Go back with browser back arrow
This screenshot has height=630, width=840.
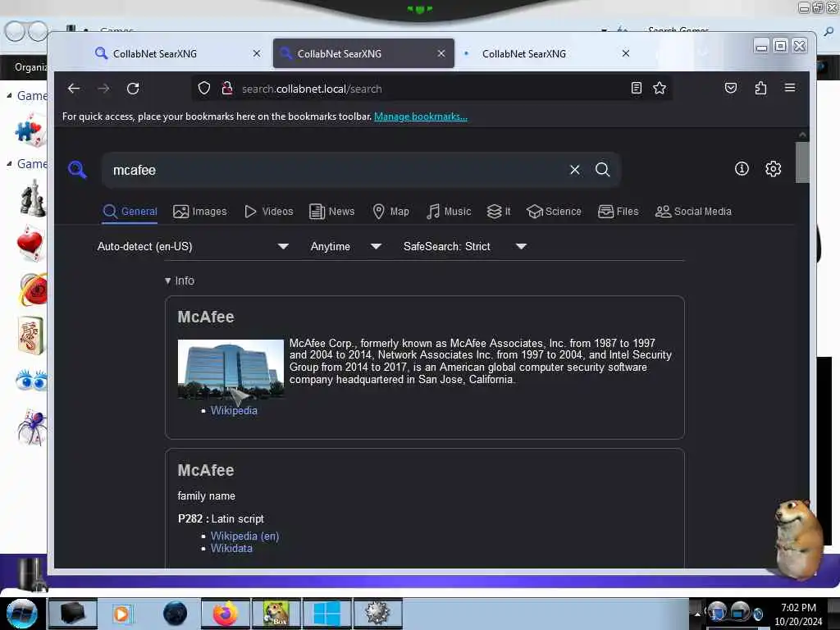(x=73, y=89)
